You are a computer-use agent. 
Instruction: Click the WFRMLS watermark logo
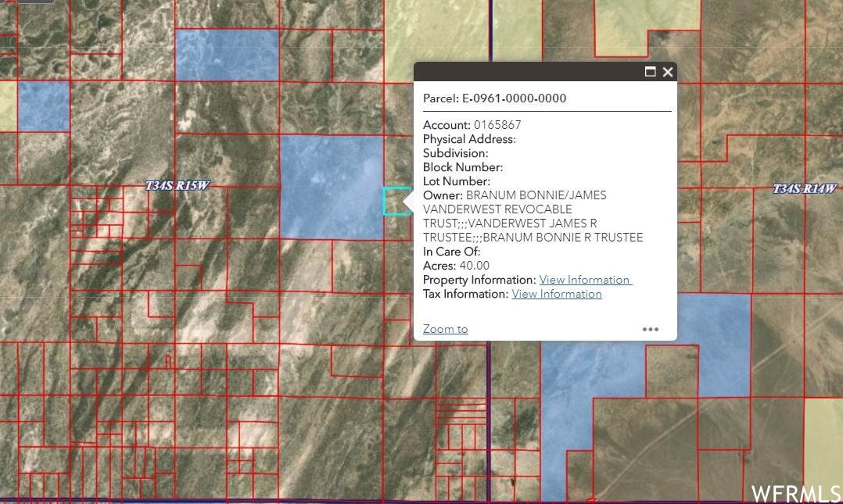click(x=795, y=493)
